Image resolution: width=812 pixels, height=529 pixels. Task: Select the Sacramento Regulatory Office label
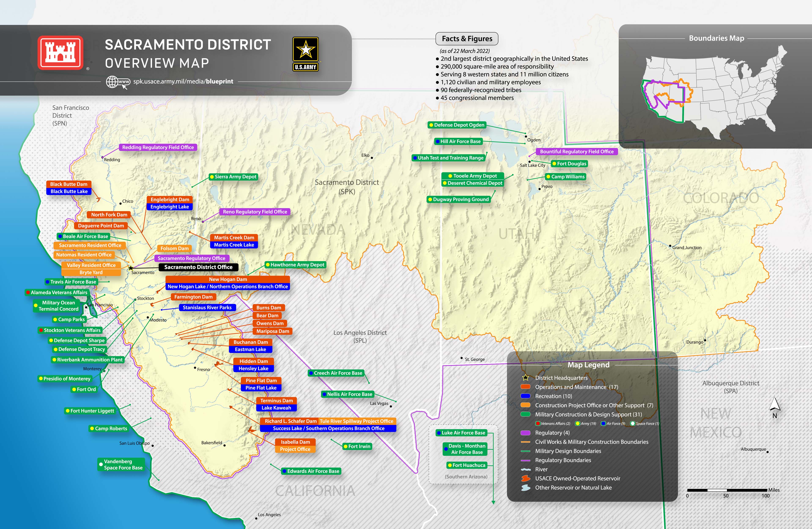click(191, 258)
